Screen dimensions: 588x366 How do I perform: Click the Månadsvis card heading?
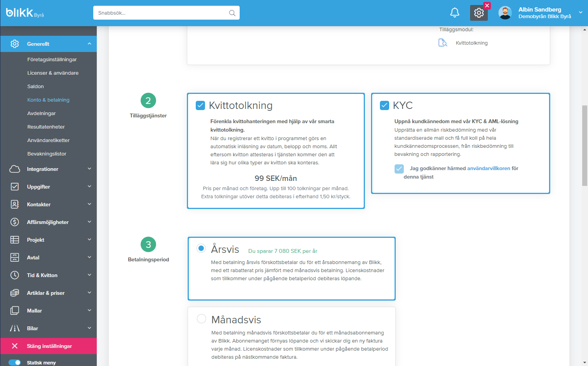[236, 320]
